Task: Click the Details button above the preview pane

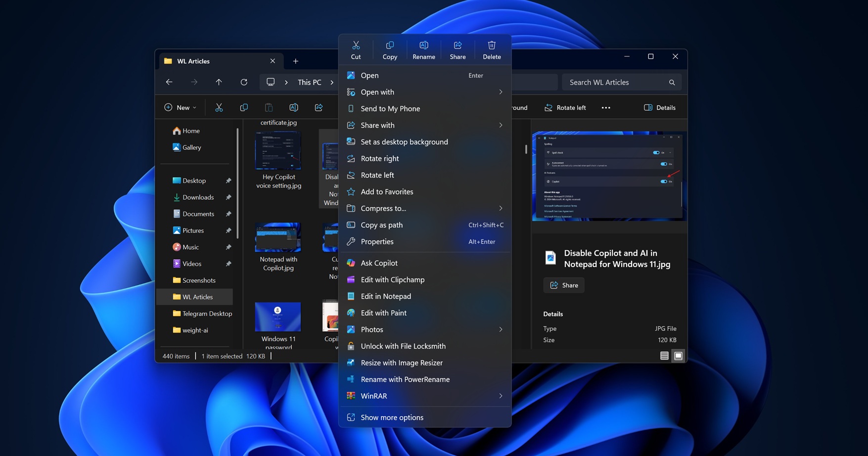Action: 659,107
